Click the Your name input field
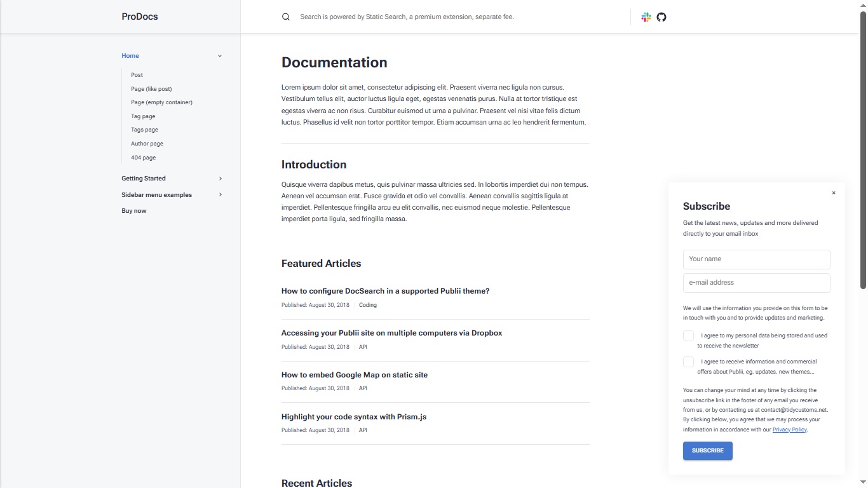This screenshot has width=868, height=488. [x=756, y=259]
